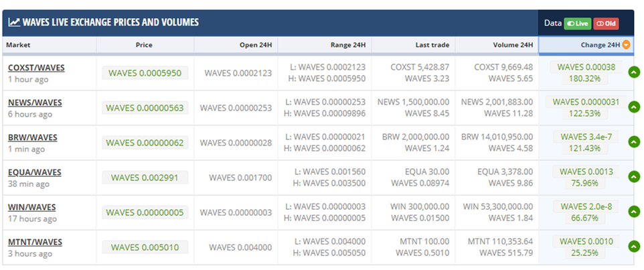Viewport: 644px width, 270px height.
Task: Sort by the Price column header
Action: coord(144,45)
